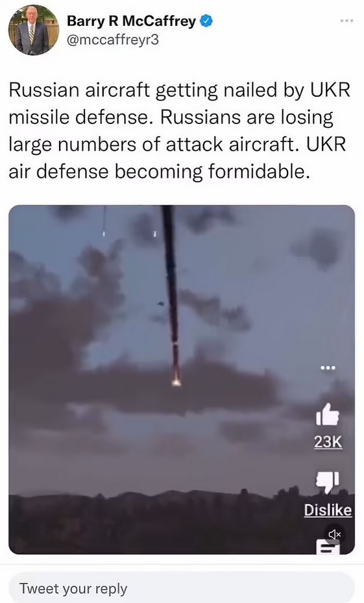
Task: Click the tweet text about UKR missile defense
Action: pos(180,130)
